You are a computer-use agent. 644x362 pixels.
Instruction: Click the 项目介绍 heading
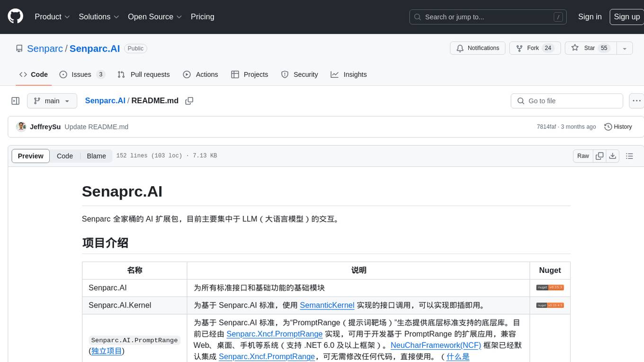pyautogui.click(x=105, y=243)
